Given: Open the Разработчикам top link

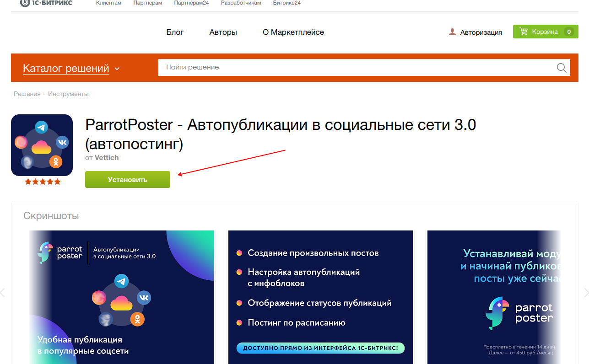Looking at the screenshot, I should (241, 3).
